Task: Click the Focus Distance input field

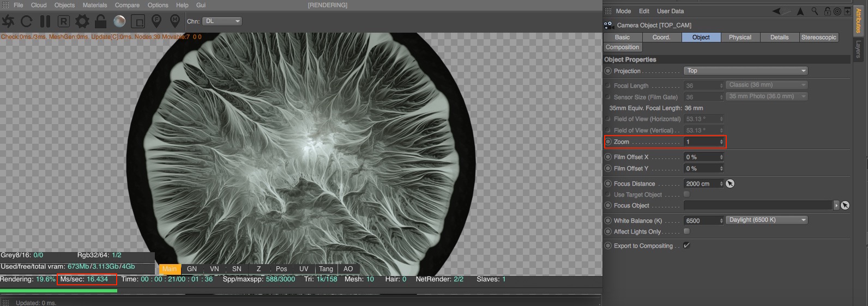Action: [701, 183]
